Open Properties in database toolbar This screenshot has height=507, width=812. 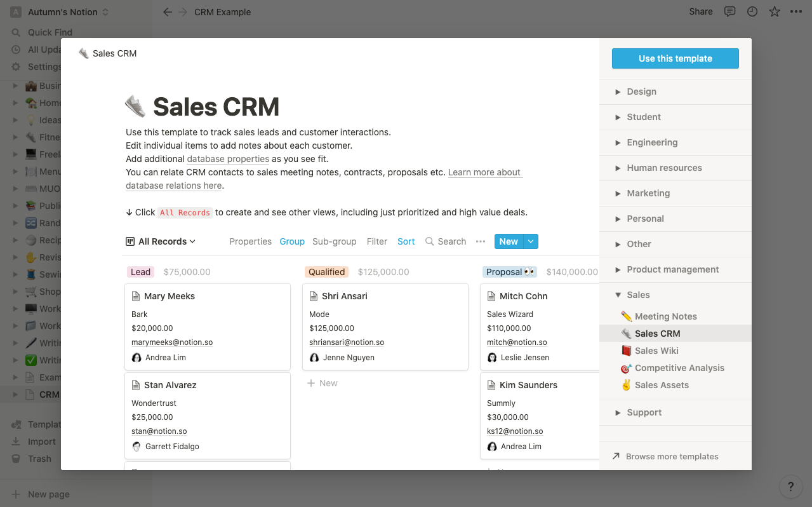[x=251, y=241]
